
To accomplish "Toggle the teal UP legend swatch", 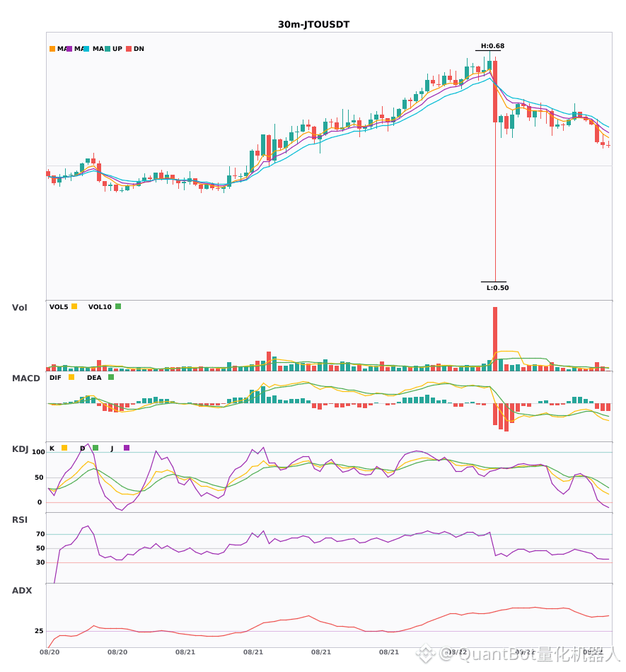I will (108, 49).
